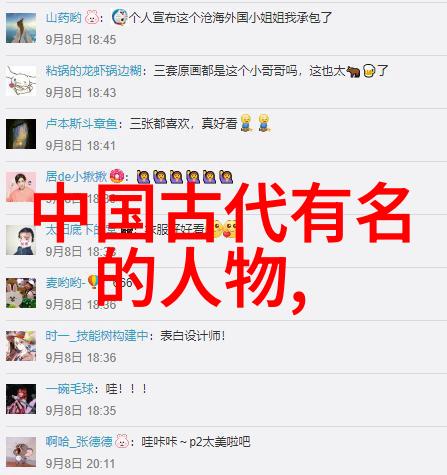Open 卢本斯斗章鱼 username link
447x475 pixels.
click(x=81, y=124)
